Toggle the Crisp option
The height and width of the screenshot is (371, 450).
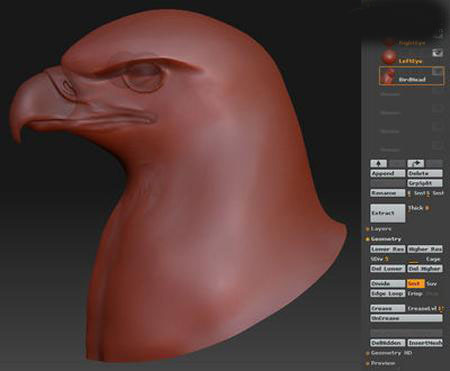click(415, 294)
